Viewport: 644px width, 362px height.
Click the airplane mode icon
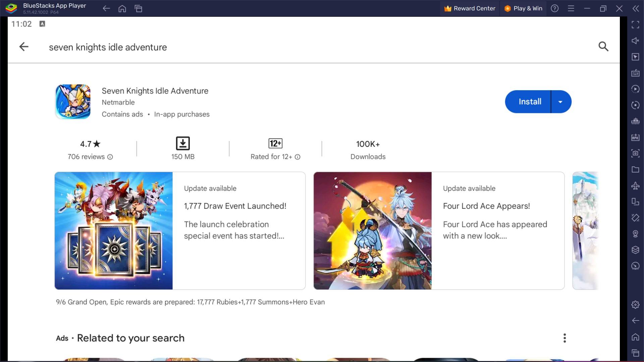click(x=635, y=185)
